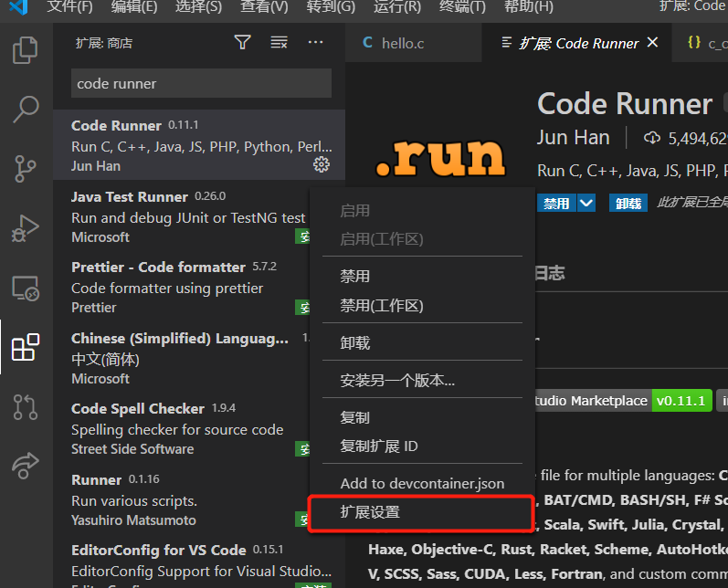Choose Add to devcontainer.json menu entry
728x588 pixels.
tap(422, 484)
